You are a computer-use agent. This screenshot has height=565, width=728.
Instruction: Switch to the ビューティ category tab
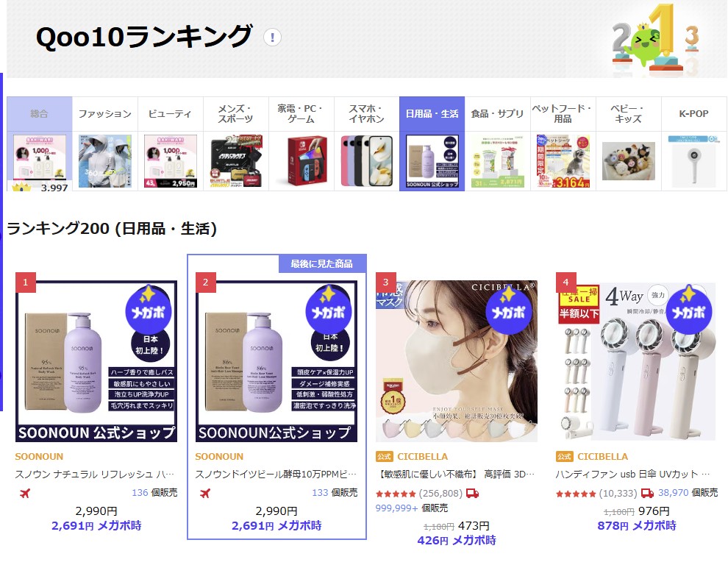pyautogui.click(x=170, y=114)
